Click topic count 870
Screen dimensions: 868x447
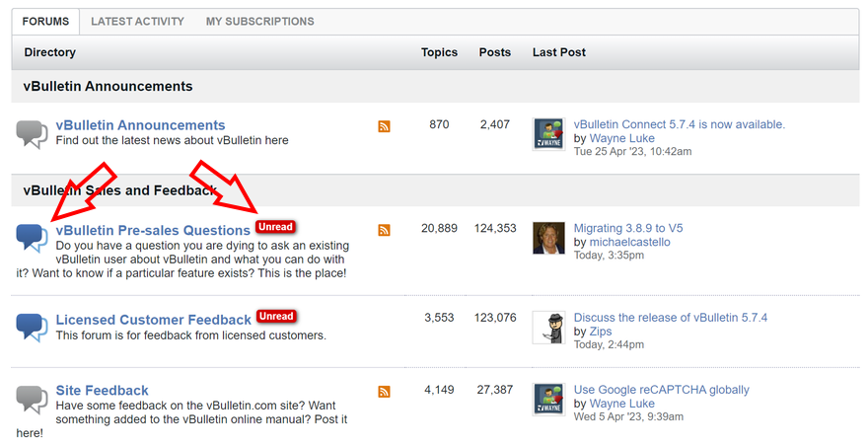(439, 124)
